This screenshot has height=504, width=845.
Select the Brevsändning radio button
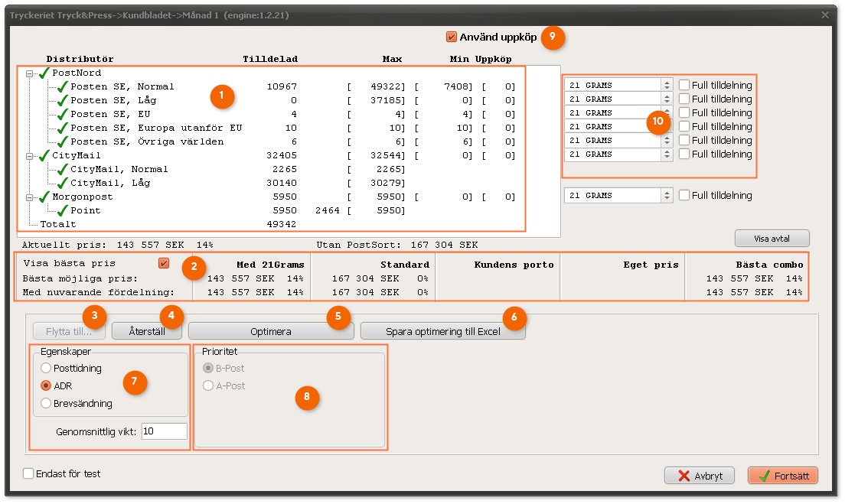click(x=46, y=403)
